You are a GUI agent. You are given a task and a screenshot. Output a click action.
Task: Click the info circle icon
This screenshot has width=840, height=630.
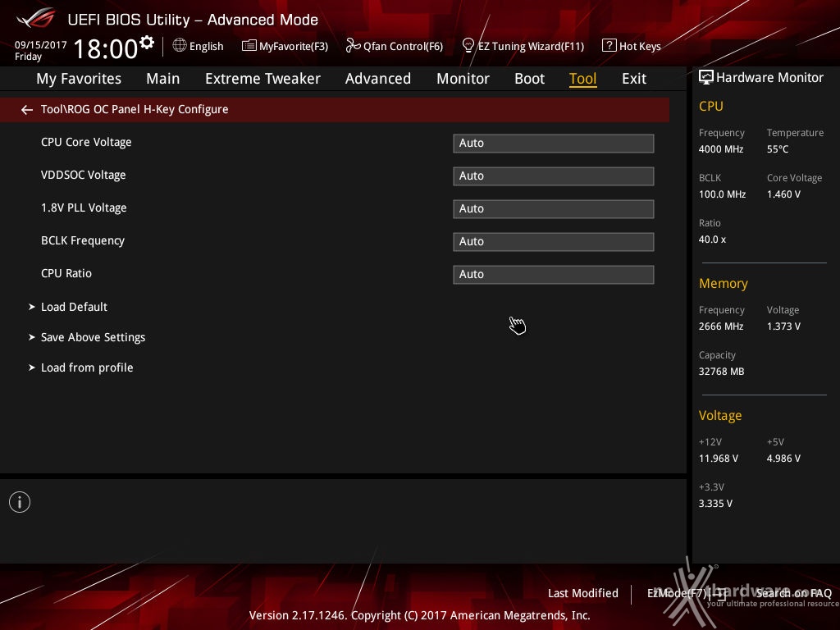(x=20, y=502)
